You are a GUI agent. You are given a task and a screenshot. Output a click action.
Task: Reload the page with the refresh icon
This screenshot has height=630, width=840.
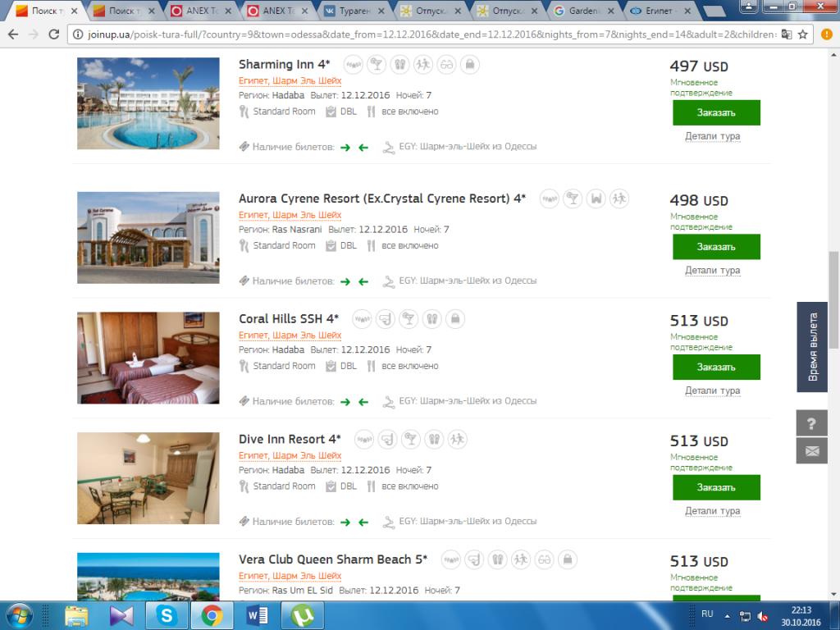coord(53,34)
